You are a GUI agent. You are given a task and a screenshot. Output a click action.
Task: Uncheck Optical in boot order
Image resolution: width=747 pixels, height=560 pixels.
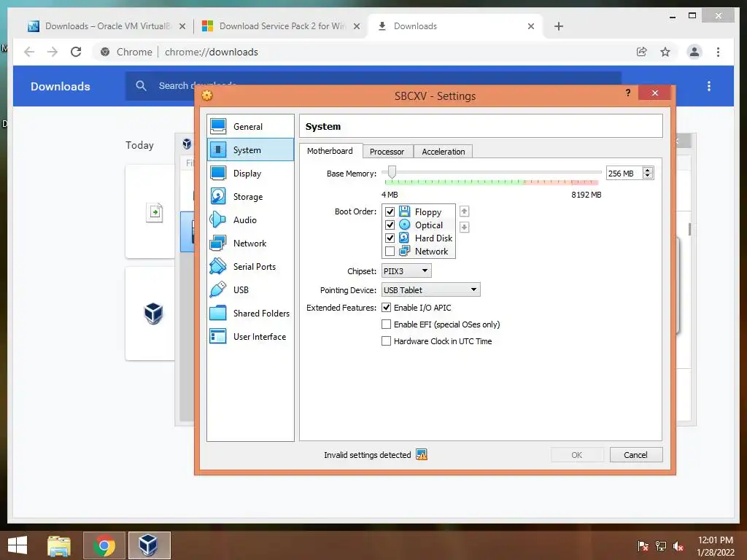[390, 225]
